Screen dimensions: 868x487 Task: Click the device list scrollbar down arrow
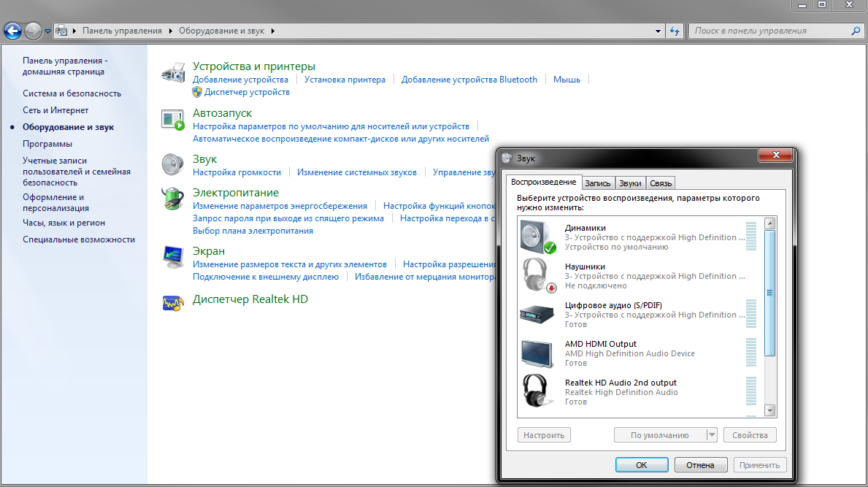[769, 411]
